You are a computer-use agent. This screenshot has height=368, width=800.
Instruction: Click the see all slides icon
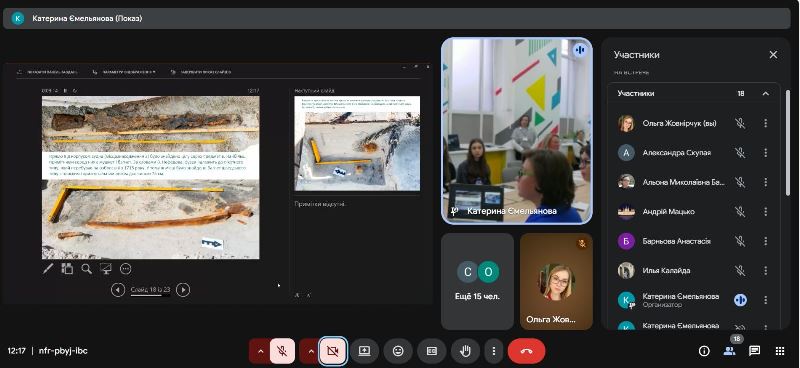click(67, 268)
